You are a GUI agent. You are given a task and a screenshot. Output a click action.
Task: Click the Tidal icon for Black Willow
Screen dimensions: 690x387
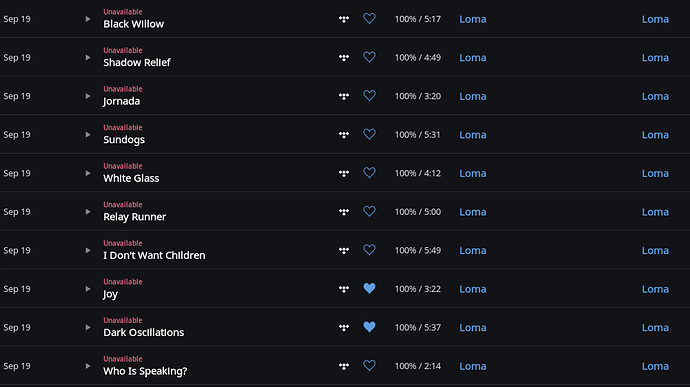[344, 19]
